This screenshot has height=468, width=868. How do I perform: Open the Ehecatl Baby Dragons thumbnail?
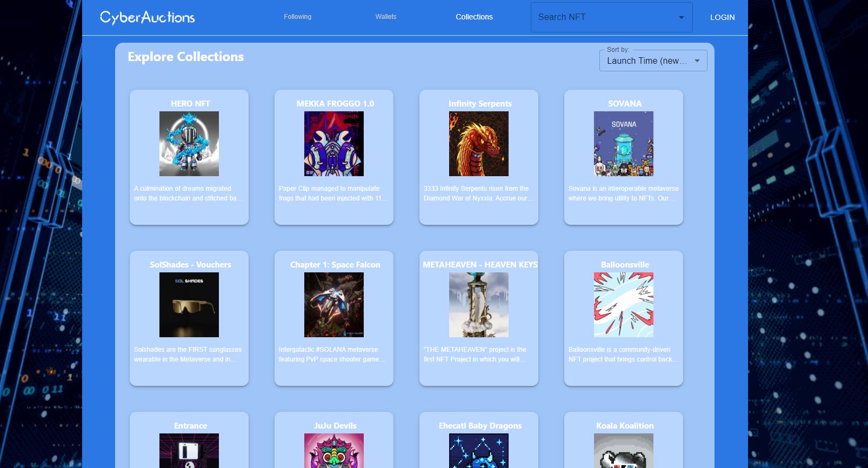479,451
